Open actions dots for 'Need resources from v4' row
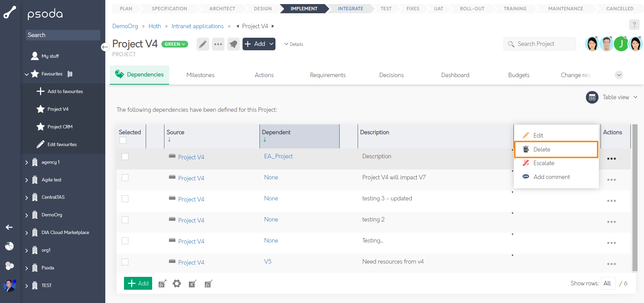 (611, 264)
